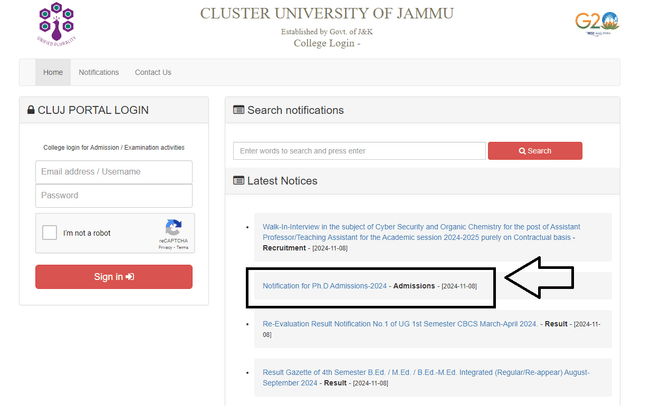The image size is (670, 406).
Task: Go to Contact Us page
Action: 153,72
